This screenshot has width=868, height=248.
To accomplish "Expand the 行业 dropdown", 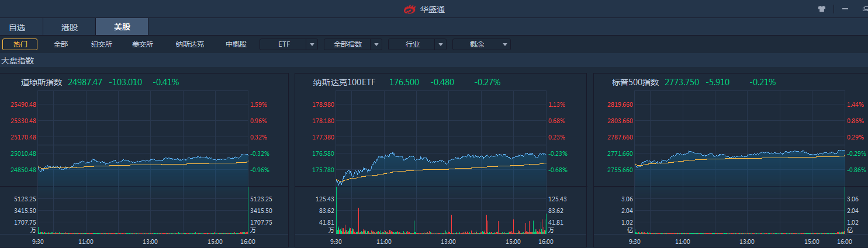I will pos(417,44).
